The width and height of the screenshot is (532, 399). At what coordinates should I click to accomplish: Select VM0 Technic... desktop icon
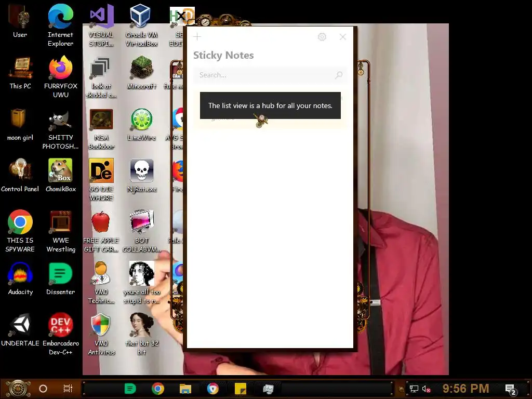click(101, 283)
